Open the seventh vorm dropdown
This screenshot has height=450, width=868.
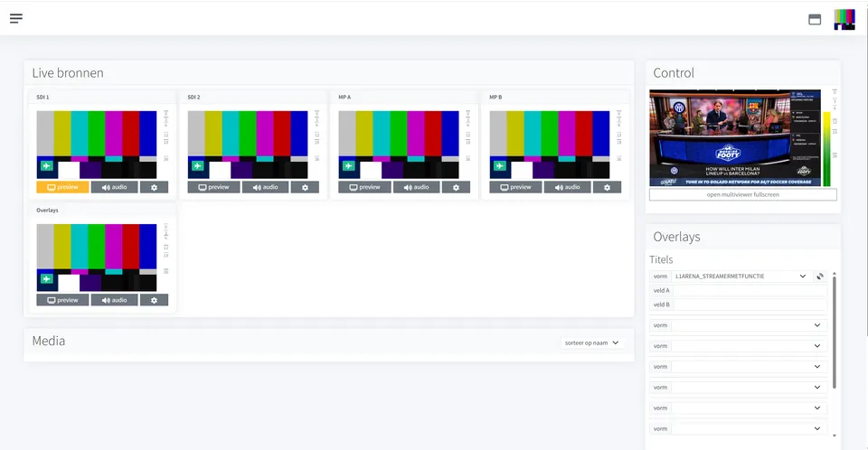pyautogui.click(x=749, y=429)
